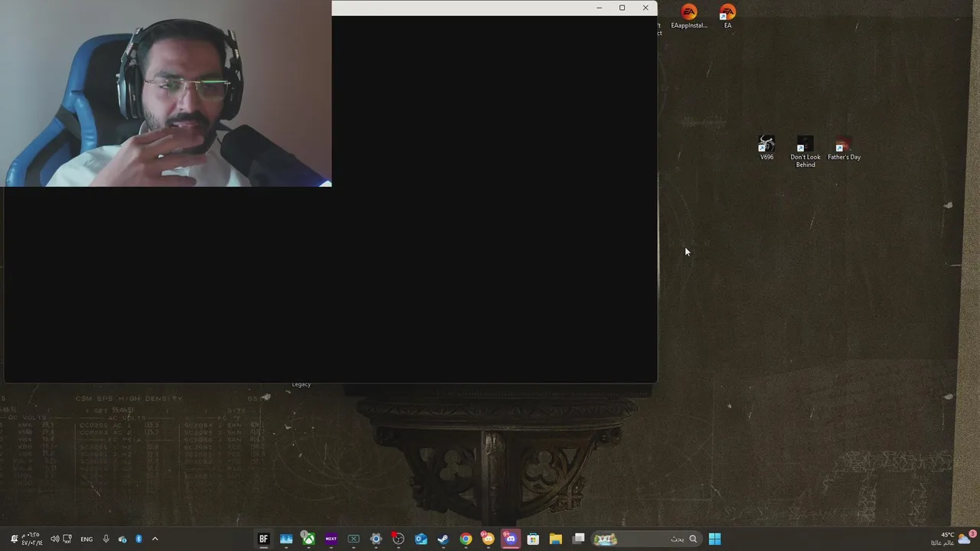Click the network display tray icon
This screenshot has height=551, width=980.
click(67, 539)
